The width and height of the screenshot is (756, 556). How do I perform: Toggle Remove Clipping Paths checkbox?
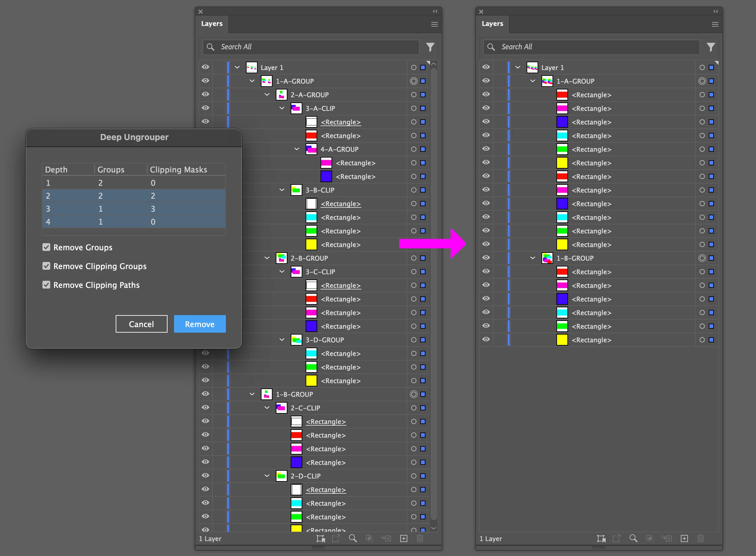click(46, 285)
